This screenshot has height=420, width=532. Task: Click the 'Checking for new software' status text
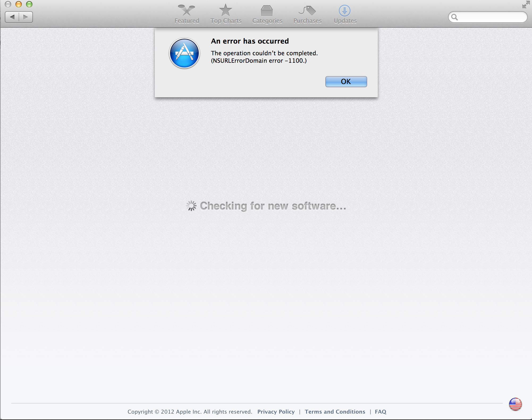(x=273, y=206)
